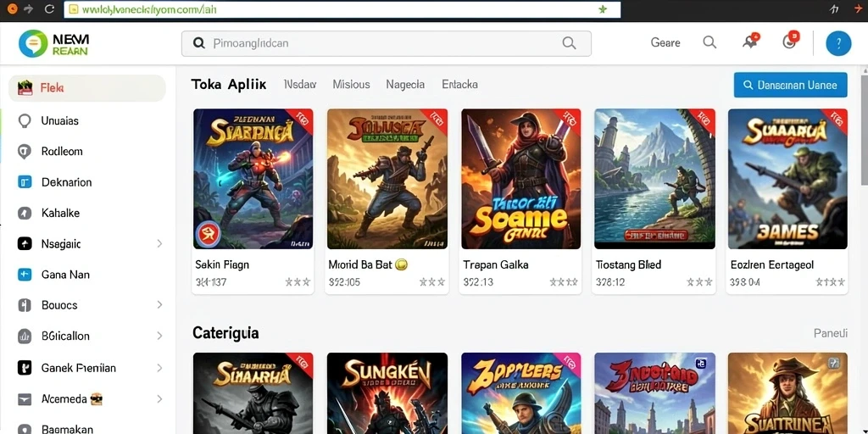Click the Deknarion blue icon

pyautogui.click(x=25, y=182)
